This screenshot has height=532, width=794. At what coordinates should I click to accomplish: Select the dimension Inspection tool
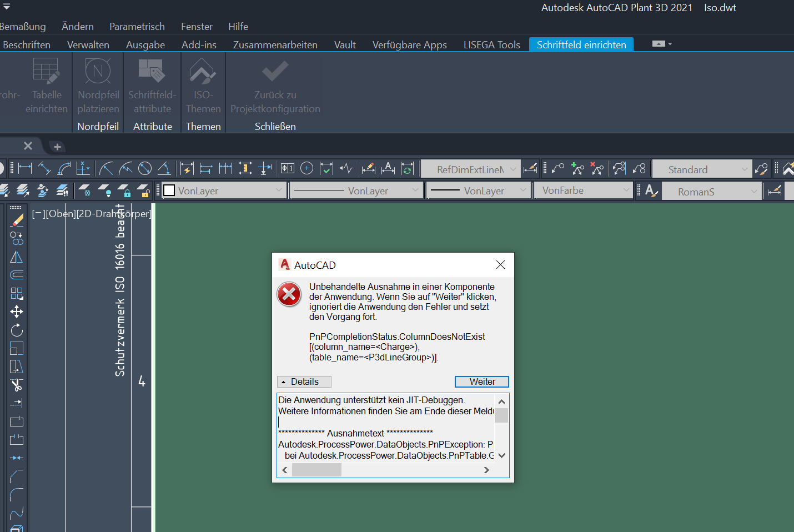[x=326, y=168]
